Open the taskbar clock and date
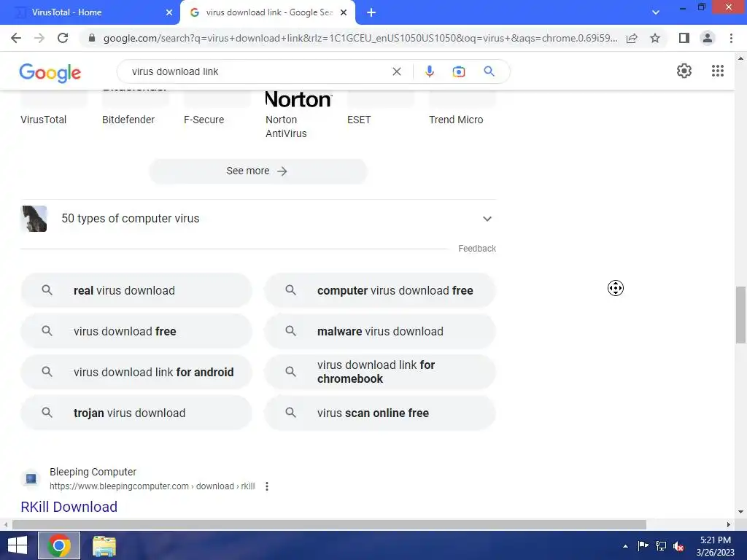747x560 pixels. click(x=715, y=546)
